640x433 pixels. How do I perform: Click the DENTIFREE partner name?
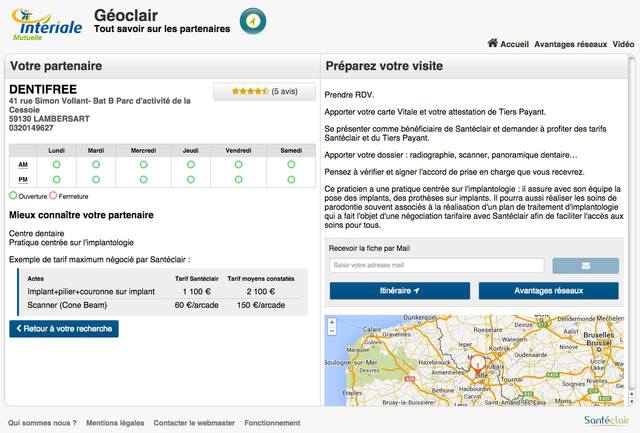[x=43, y=89]
